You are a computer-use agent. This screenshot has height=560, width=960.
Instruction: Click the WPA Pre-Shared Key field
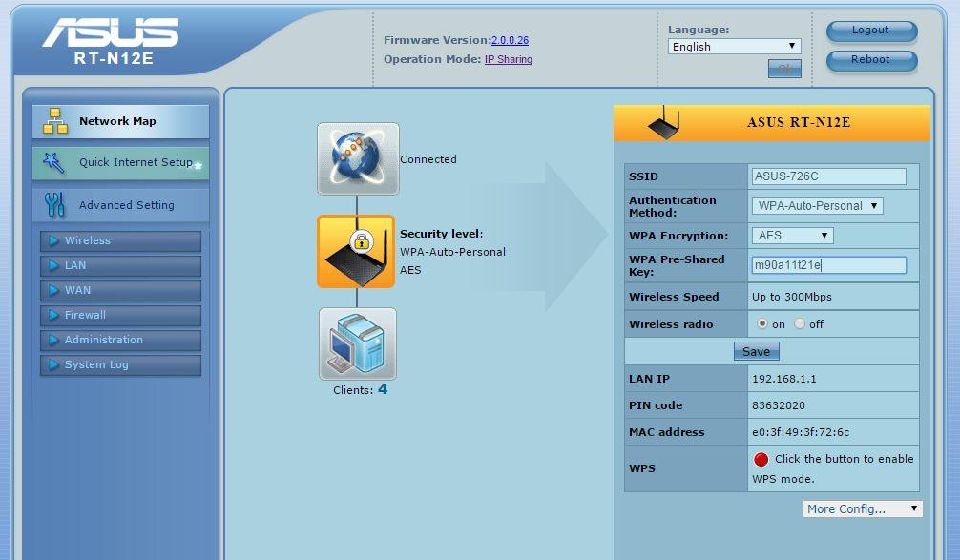pyautogui.click(x=829, y=265)
